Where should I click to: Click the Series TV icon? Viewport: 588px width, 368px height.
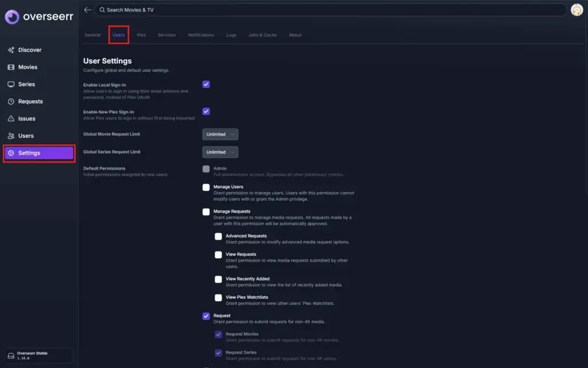pos(11,85)
